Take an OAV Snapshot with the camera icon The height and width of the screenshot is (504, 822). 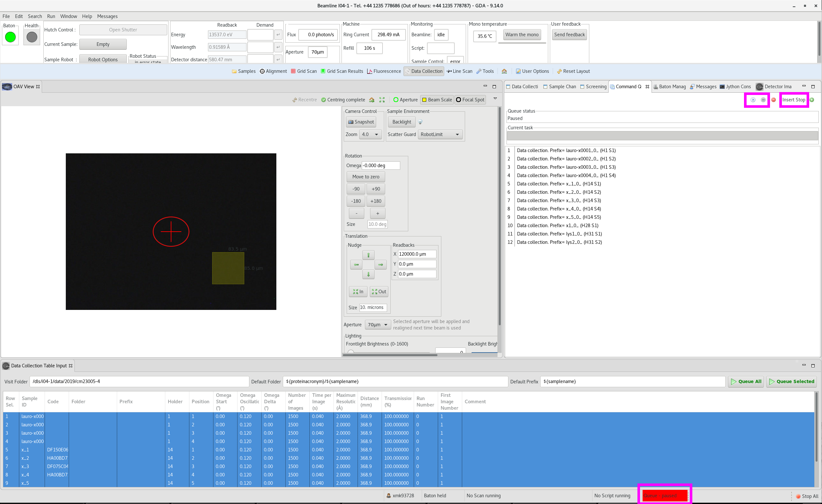point(361,122)
